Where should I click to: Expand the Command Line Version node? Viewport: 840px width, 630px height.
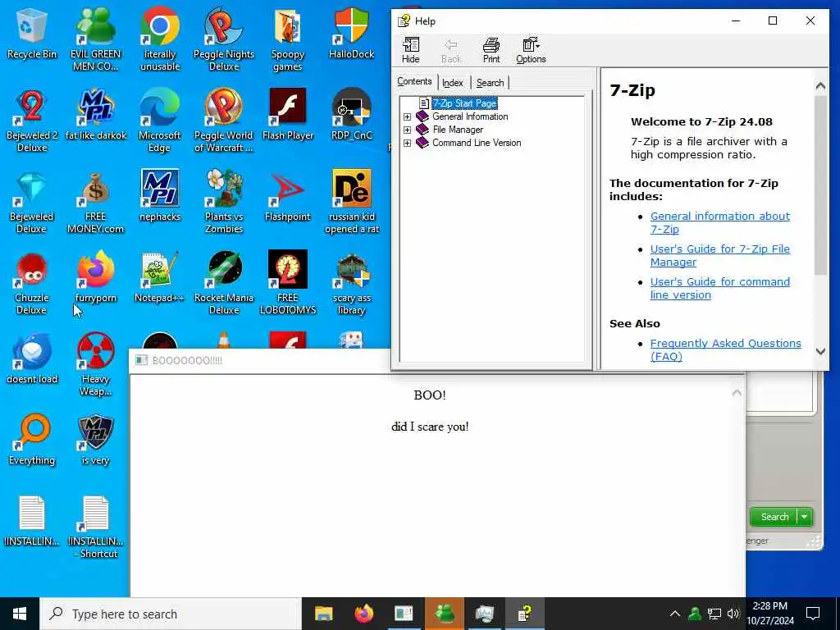coord(407,143)
